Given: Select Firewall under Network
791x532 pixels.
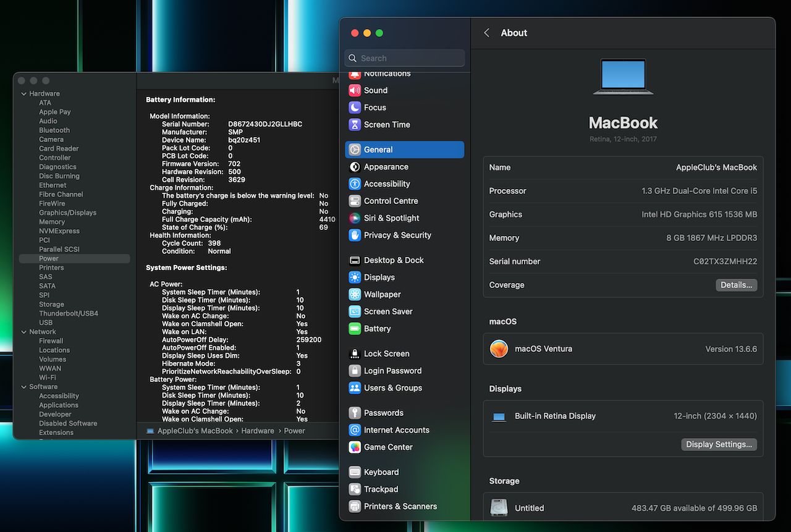Looking at the screenshot, I should [51, 341].
